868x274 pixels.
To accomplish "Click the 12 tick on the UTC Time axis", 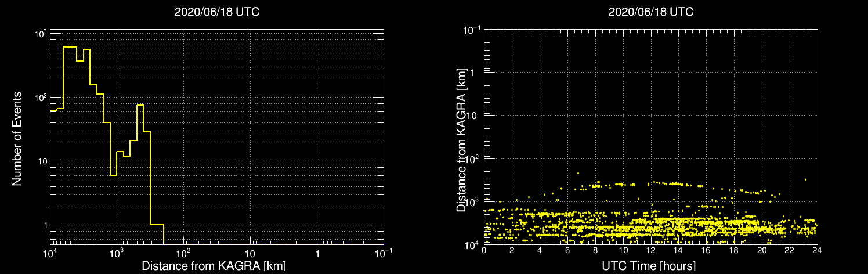I will click(651, 250).
